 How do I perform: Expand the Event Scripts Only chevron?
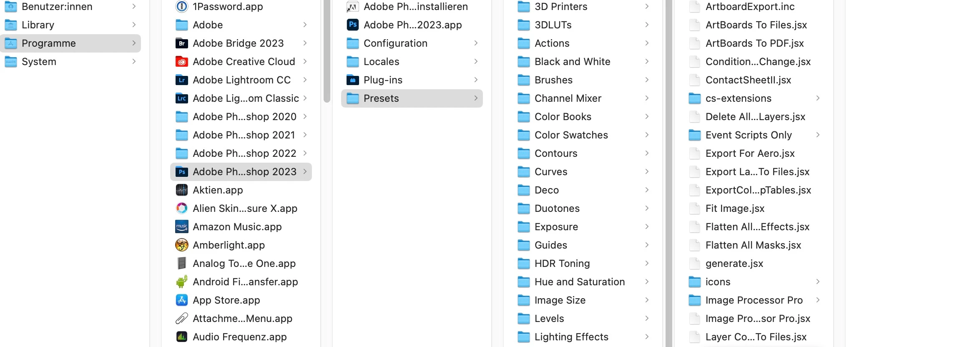(818, 135)
